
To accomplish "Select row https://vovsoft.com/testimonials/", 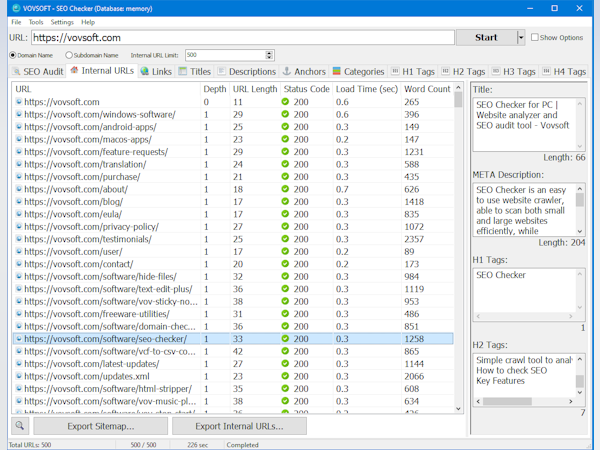I will [x=233, y=239].
